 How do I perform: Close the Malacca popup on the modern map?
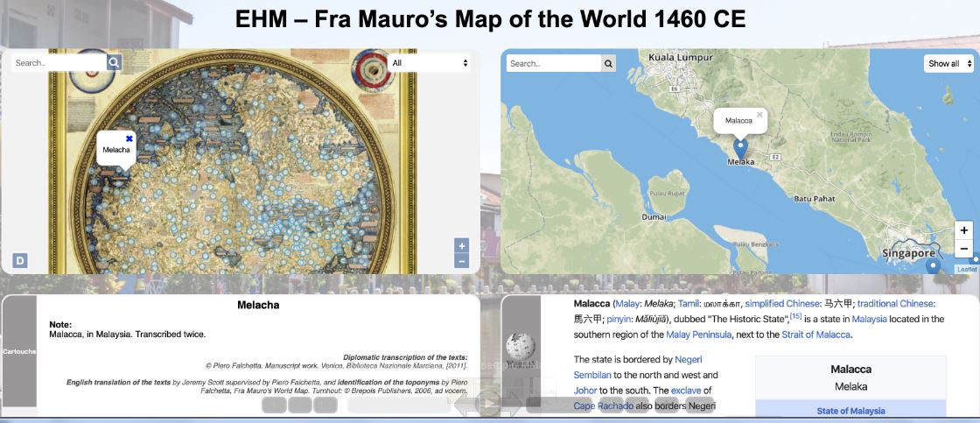click(x=759, y=115)
